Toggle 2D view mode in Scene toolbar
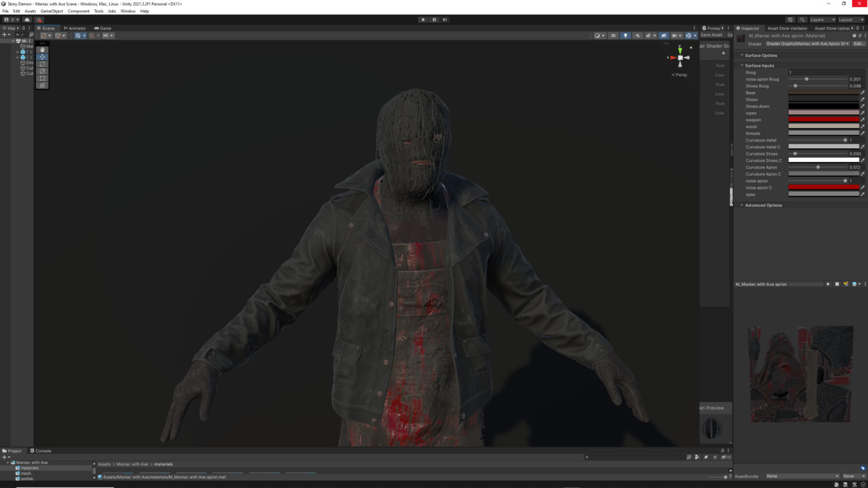The image size is (868, 488). click(613, 35)
